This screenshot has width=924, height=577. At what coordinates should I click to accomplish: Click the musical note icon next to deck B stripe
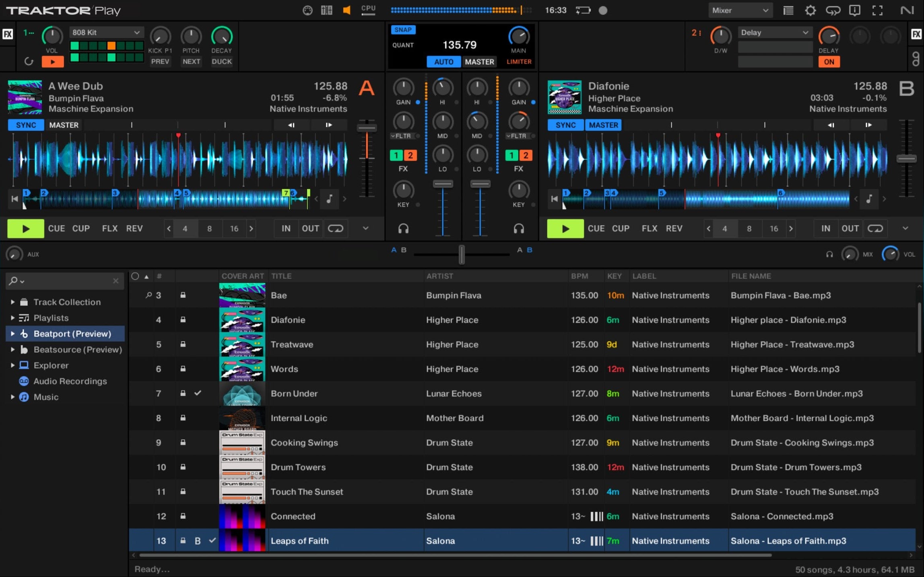(869, 199)
